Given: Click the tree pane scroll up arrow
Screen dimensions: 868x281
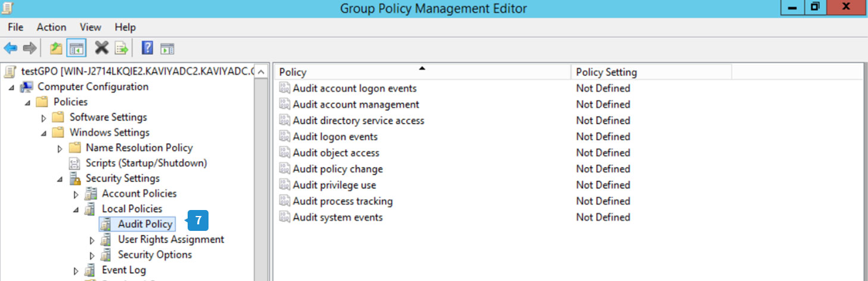Looking at the screenshot, I should click(x=260, y=72).
